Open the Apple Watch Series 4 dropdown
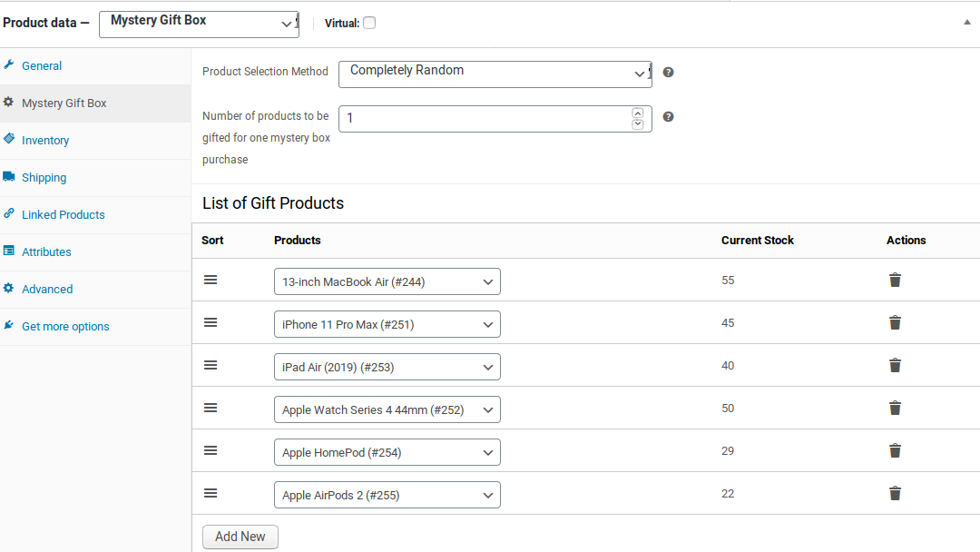Viewport: 980px width, 552px height. [387, 409]
